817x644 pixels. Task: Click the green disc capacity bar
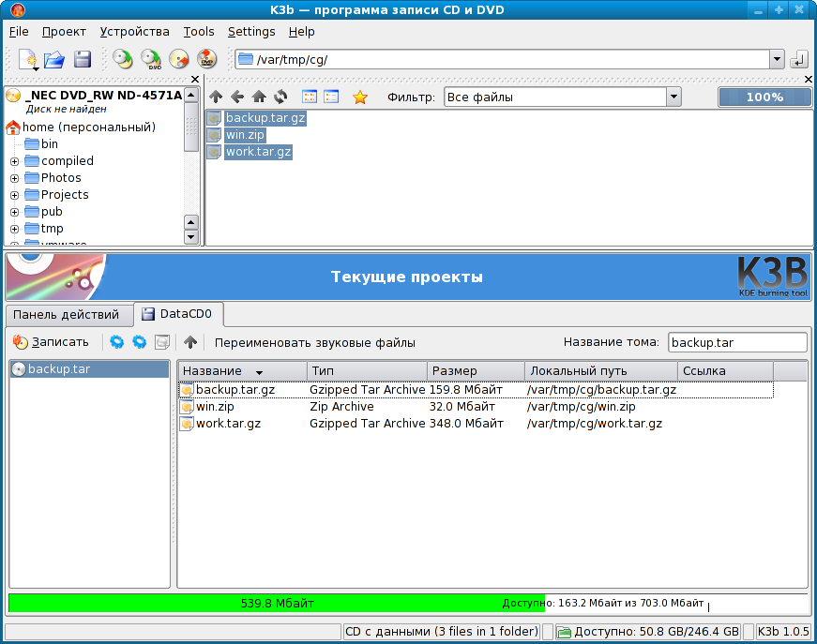click(277, 604)
